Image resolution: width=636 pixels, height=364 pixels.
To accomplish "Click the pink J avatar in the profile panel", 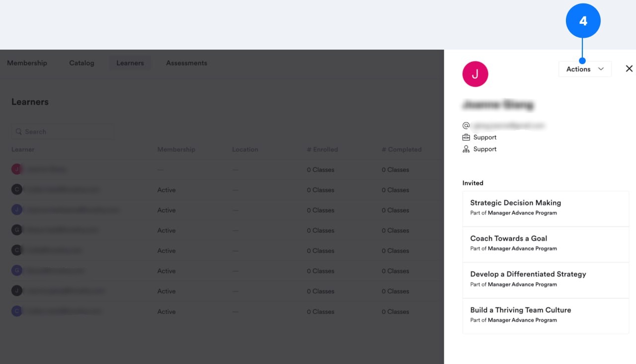I will coord(475,73).
